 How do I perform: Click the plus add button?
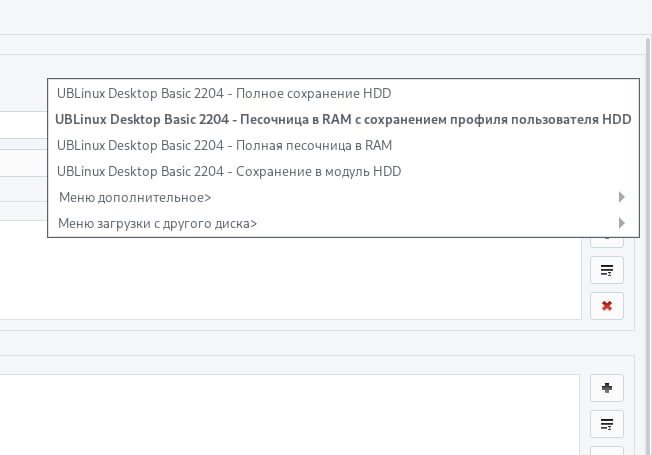point(607,388)
